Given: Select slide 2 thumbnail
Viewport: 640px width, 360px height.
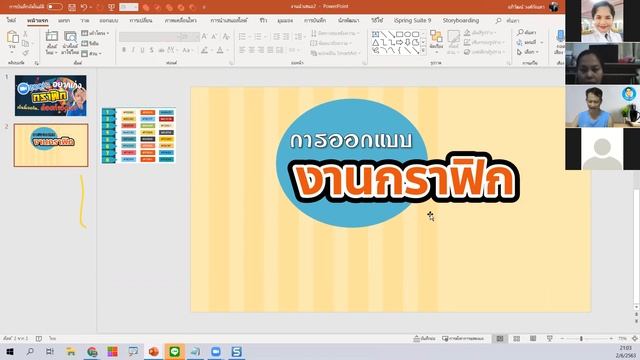Looking at the screenshot, I should pyautogui.click(x=51, y=145).
